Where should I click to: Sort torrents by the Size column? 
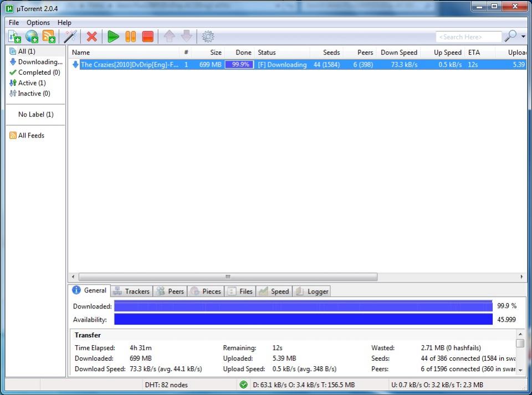[x=208, y=53]
